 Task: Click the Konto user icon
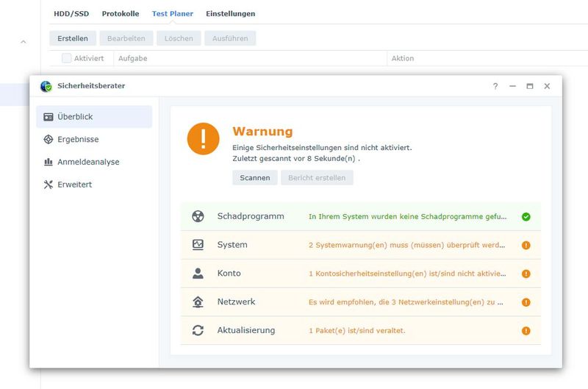tap(198, 274)
